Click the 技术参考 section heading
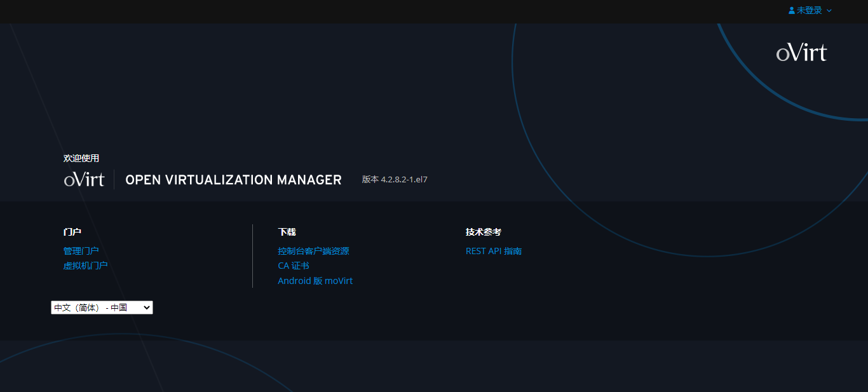This screenshot has width=868, height=392. coord(484,232)
